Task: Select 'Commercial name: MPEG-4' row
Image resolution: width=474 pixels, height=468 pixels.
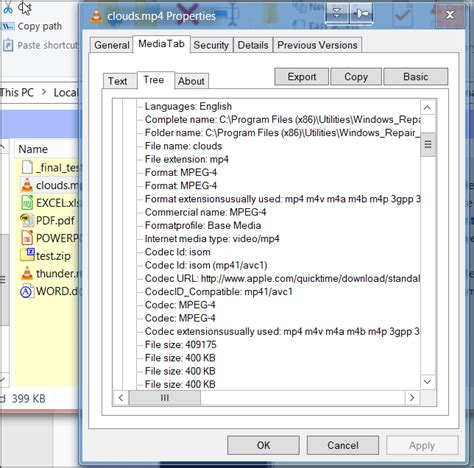Action: [205, 212]
